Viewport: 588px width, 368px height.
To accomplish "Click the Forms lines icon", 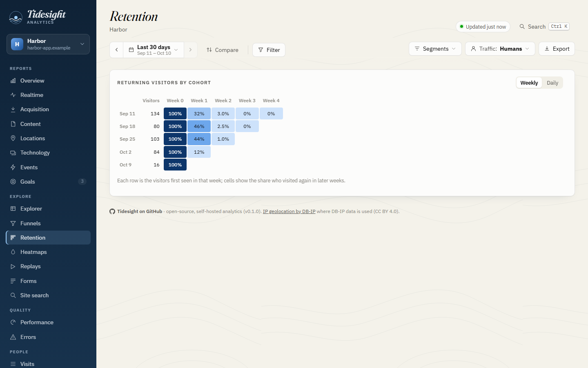I will point(13,281).
